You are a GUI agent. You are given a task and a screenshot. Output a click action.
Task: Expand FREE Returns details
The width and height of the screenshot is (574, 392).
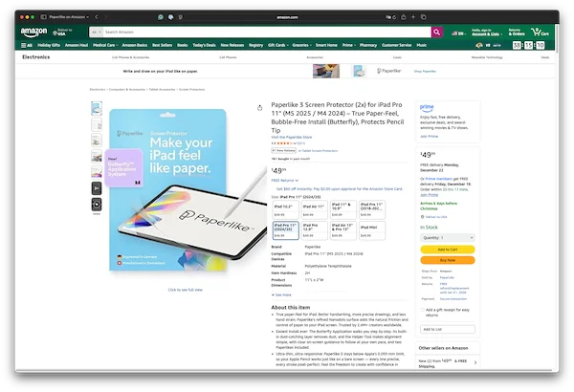tap(285, 181)
